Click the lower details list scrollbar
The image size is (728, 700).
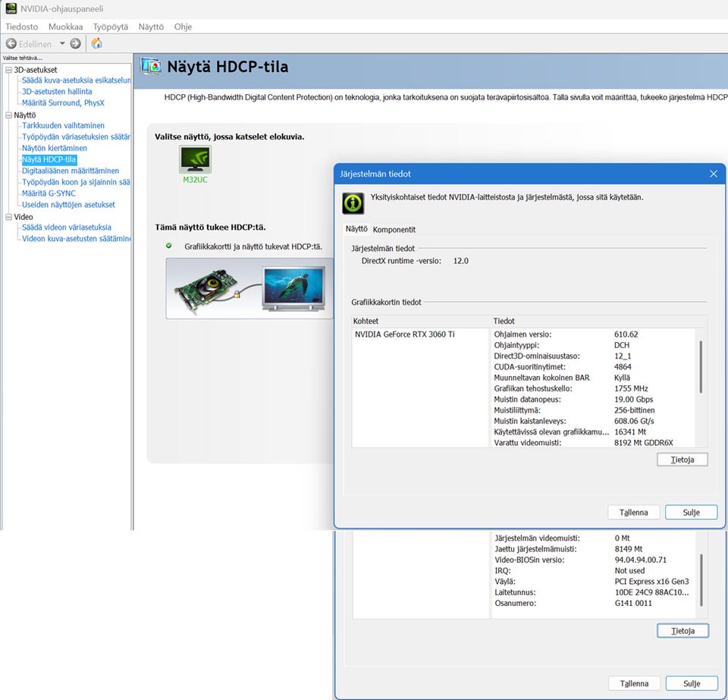click(x=701, y=579)
